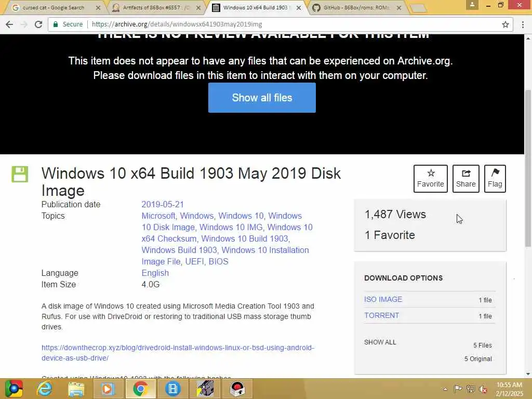Open the Windows 10 Build 1903 topic link

click(x=245, y=238)
